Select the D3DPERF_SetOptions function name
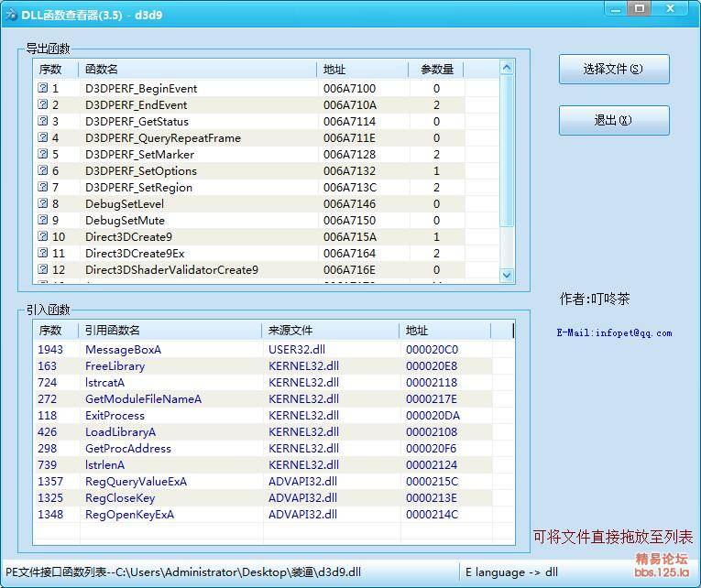701x588 pixels. pyautogui.click(x=141, y=171)
